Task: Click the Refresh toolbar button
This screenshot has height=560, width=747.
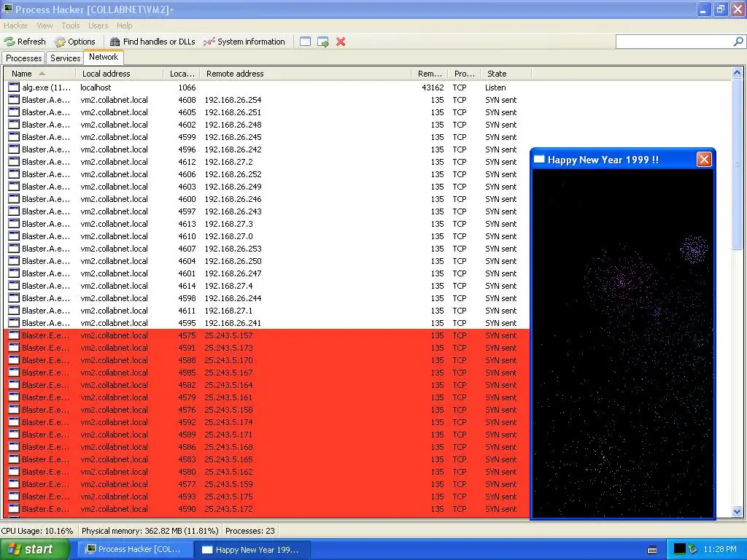Action: [x=25, y=42]
